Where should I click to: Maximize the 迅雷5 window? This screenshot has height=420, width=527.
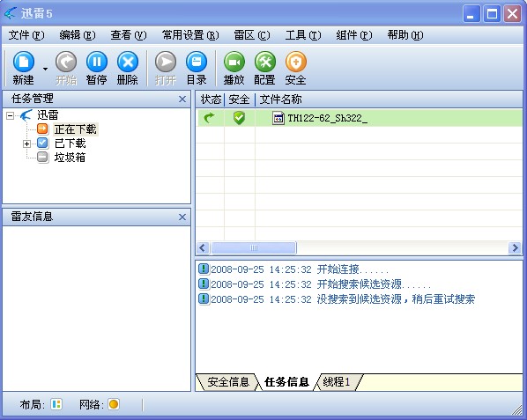coord(492,14)
